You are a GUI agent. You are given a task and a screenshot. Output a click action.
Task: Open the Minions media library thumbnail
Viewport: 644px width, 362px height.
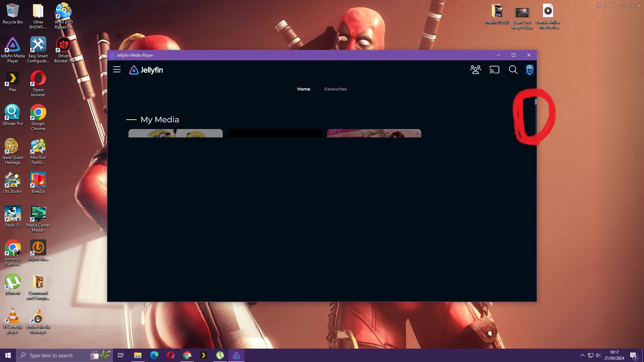point(175,133)
